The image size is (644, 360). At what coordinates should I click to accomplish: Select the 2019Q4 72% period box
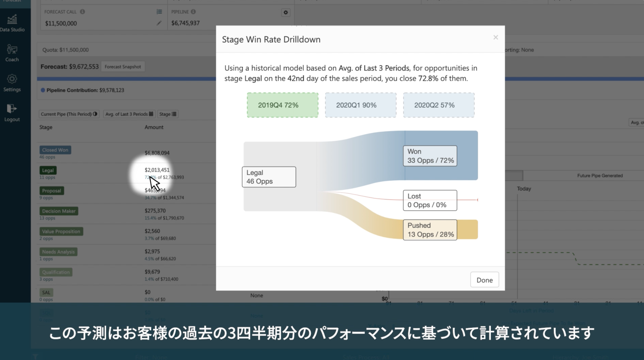(282, 105)
